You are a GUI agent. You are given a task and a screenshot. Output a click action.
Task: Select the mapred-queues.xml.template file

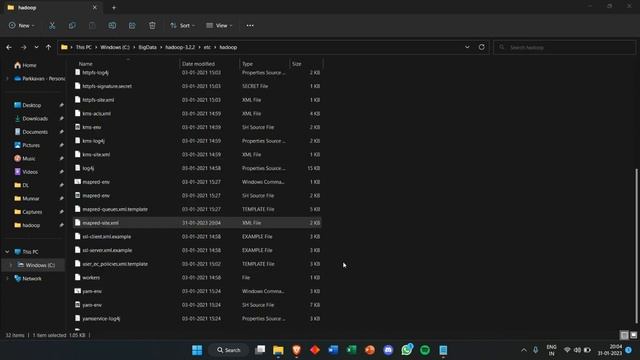pyautogui.click(x=197, y=209)
